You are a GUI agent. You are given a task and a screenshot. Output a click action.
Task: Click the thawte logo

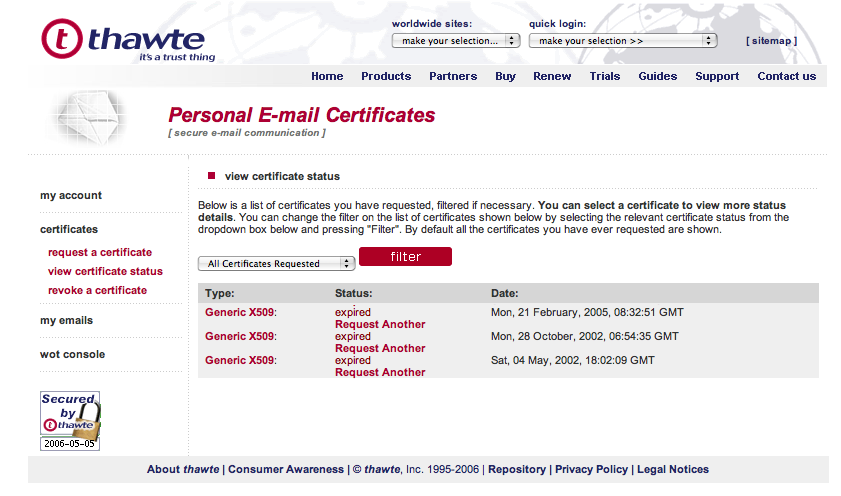click(x=128, y=40)
